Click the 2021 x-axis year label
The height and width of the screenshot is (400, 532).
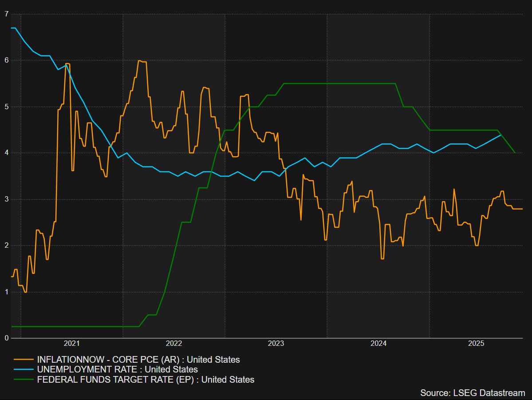(x=71, y=343)
